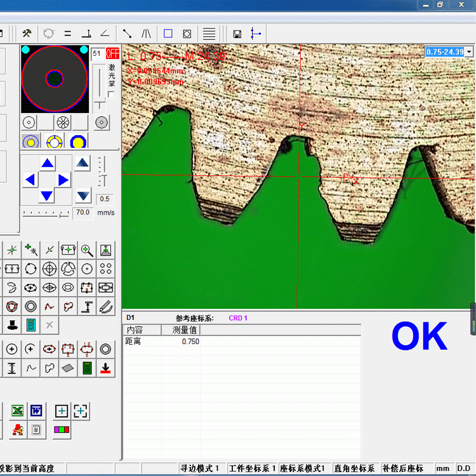Check the laser pointer checkbox
The width and height of the screenshot is (476, 476).
(x=111, y=95)
